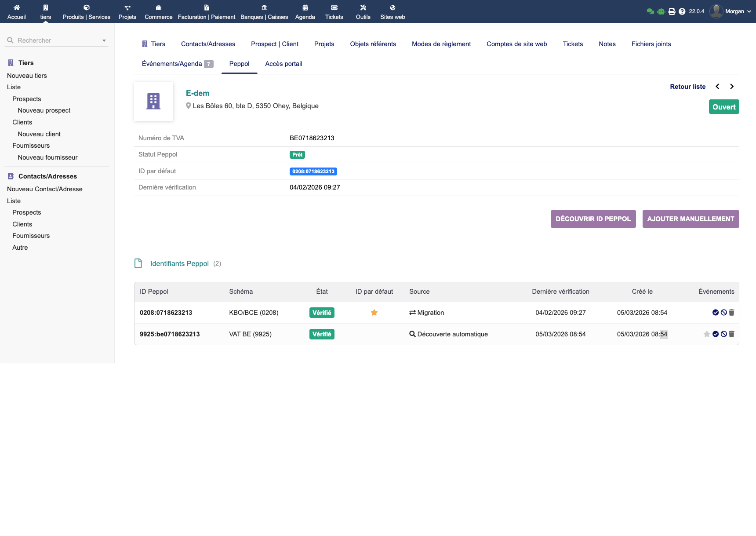756x536 pixels.
Task: Switch to the Accès portail tab
Action: [283, 64]
